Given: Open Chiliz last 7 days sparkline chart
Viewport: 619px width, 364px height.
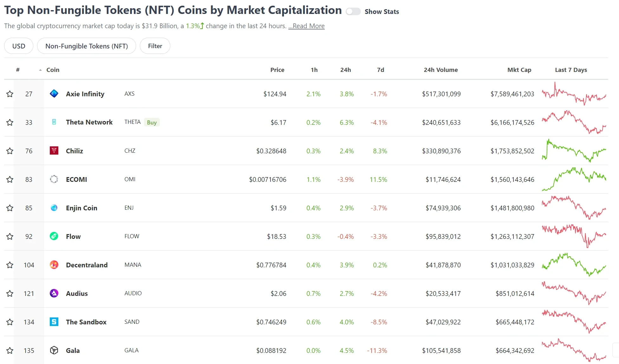Looking at the screenshot, I should [574, 151].
